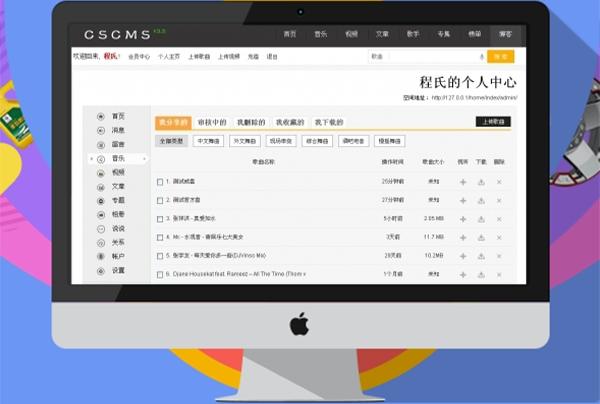Switch to the 审核中的 tab
Image resolution: width=600 pixels, height=404 pixels.
click(x=212, y=122)
